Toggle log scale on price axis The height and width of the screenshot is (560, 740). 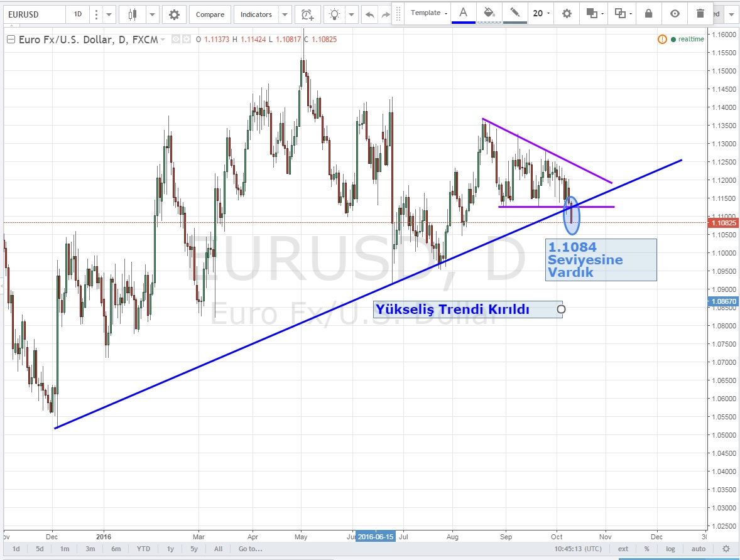point(671,549)
